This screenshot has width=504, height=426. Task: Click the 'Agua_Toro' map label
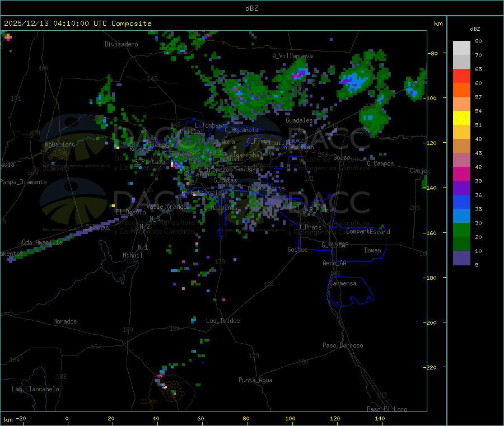click(60, 144)
